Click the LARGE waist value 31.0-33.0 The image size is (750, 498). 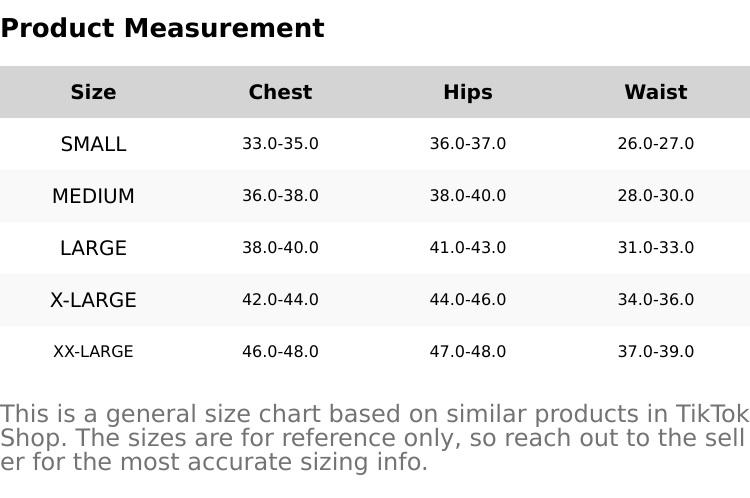655,248
